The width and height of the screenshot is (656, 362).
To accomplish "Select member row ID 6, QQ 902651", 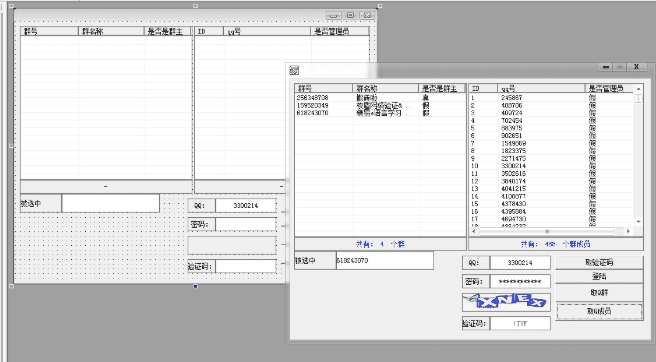I will 551,136.
